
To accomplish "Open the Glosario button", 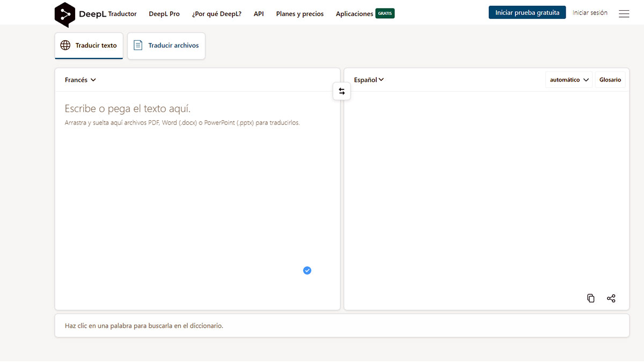I will 610,80.
